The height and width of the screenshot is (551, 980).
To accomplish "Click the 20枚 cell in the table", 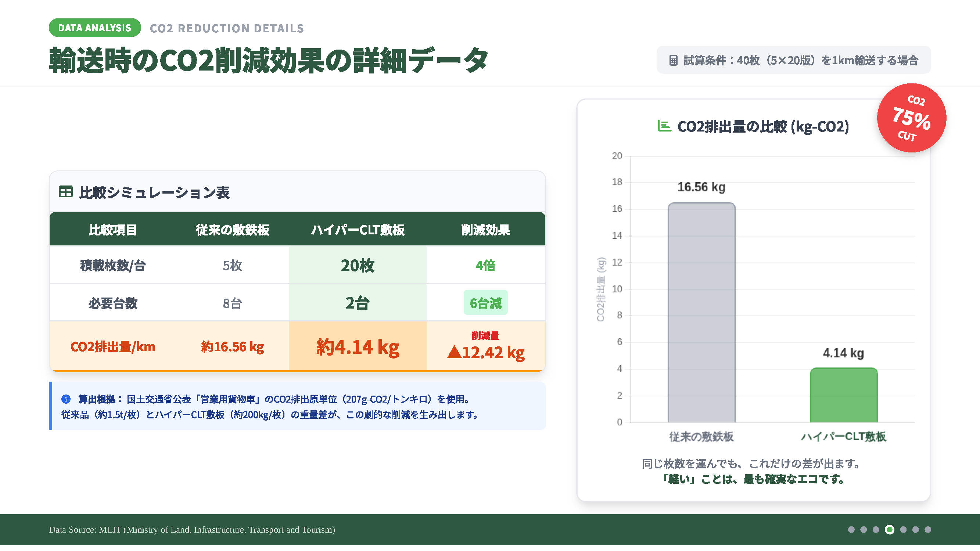I will coord(358,265).
